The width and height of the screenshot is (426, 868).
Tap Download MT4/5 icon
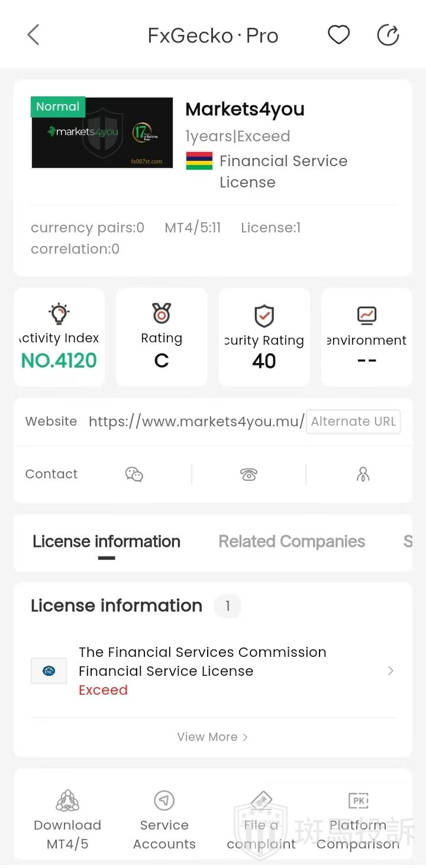pyautogui.click(x=67, y=801)
